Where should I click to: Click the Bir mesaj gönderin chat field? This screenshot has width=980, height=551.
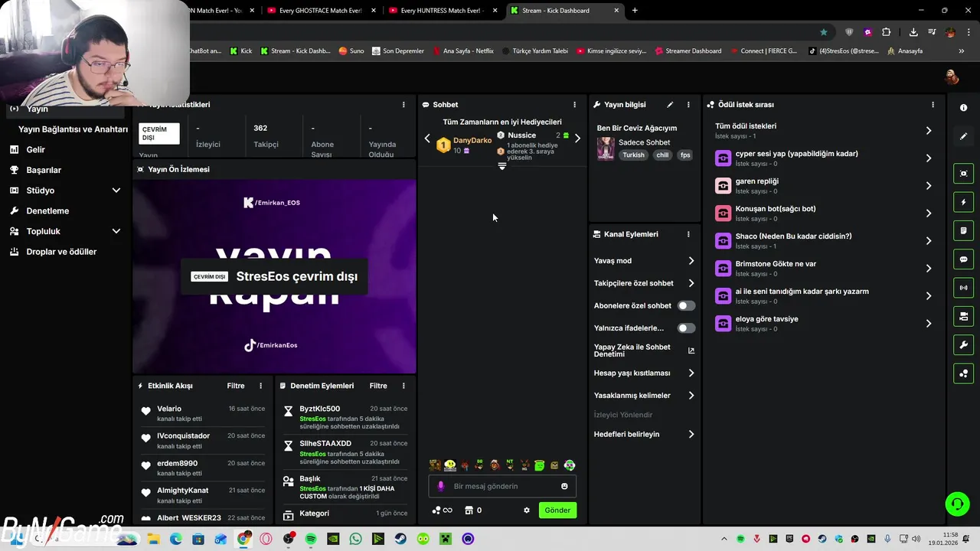click(x=502, y=486)
